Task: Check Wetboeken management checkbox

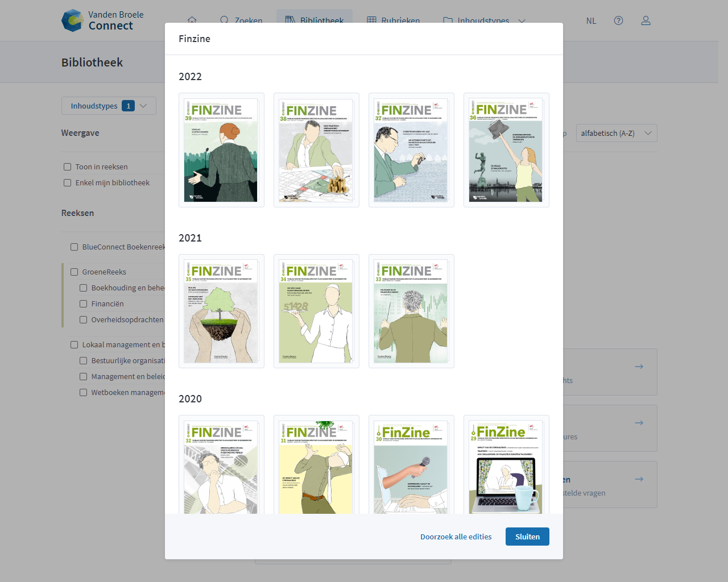Action: [x=84, y=392]
